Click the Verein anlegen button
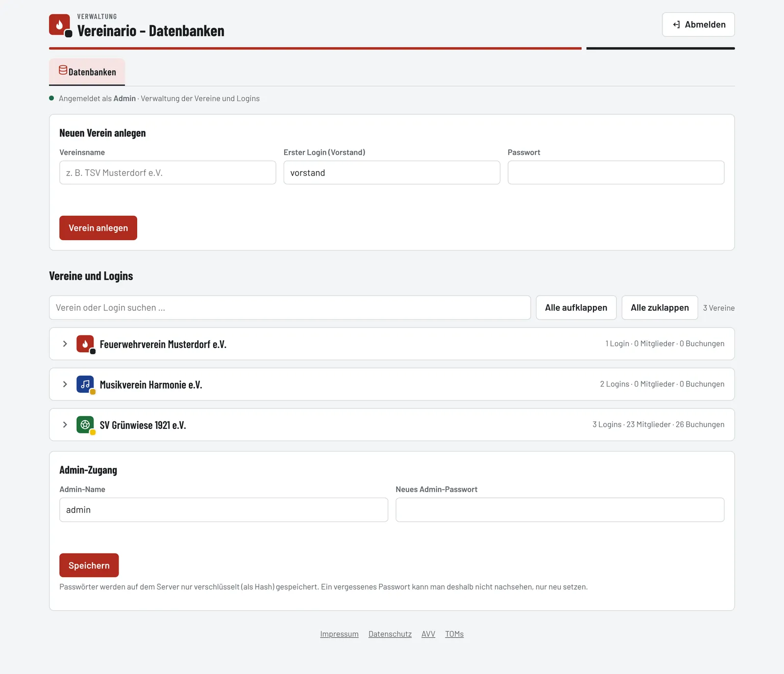Viewport: 784px width, 674px height. (x=98, y=228)
